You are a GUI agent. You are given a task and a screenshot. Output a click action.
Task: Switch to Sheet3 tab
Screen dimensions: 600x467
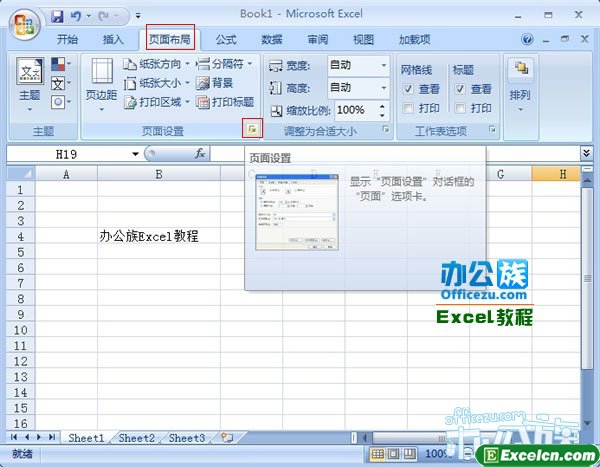point(187,438)
